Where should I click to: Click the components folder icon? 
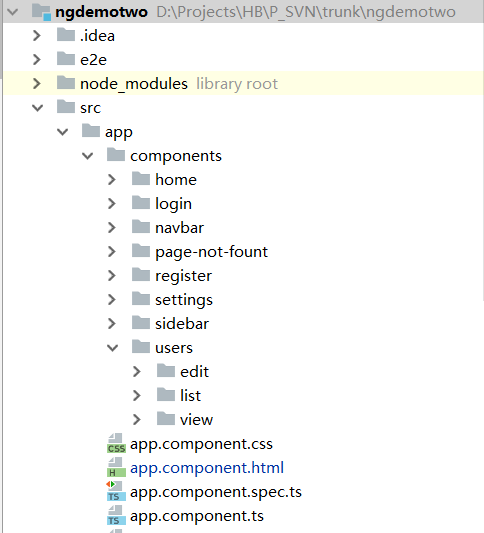(x=116, y=155)
